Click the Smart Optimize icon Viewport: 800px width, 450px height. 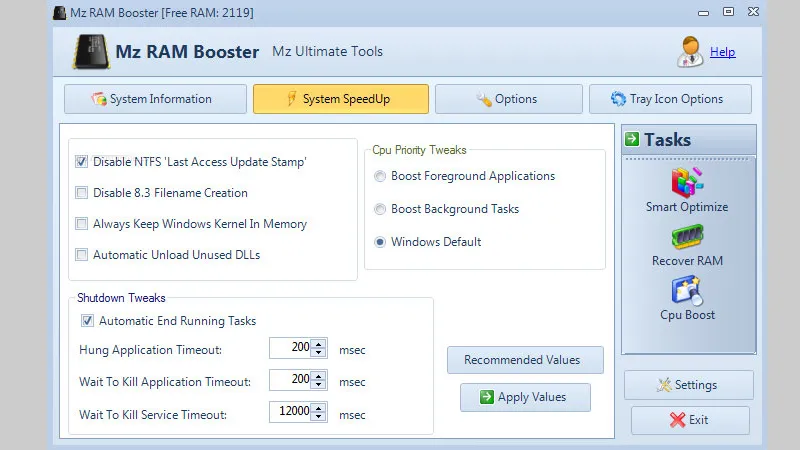pos(687,182)
